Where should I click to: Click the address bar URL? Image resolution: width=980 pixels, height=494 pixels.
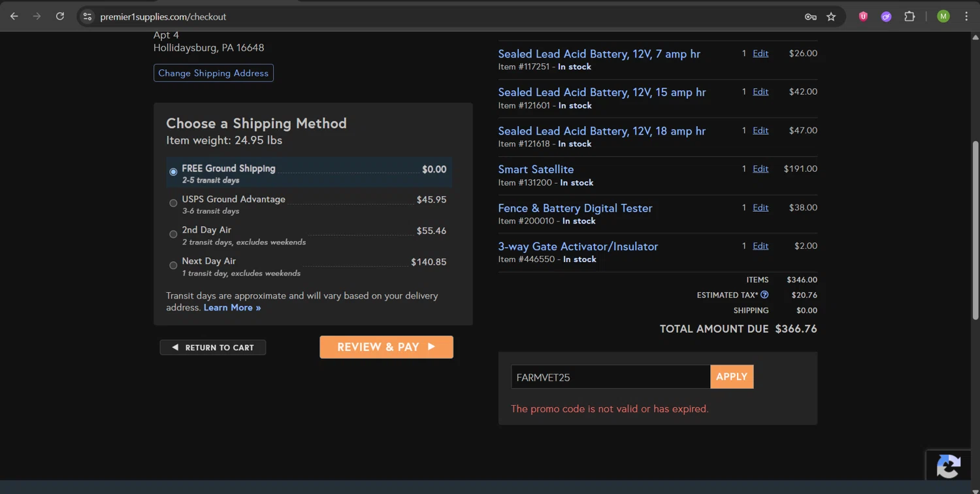click(163, 16)
